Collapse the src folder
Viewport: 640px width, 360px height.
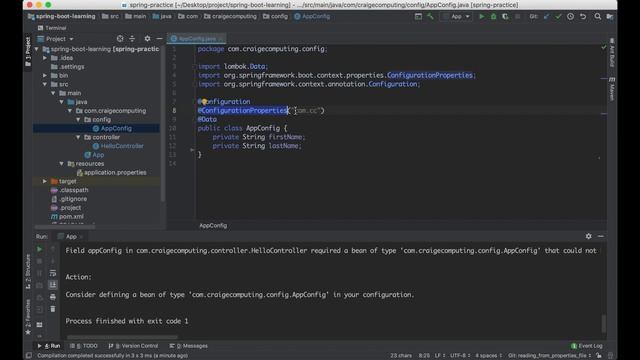pos(45,84)
